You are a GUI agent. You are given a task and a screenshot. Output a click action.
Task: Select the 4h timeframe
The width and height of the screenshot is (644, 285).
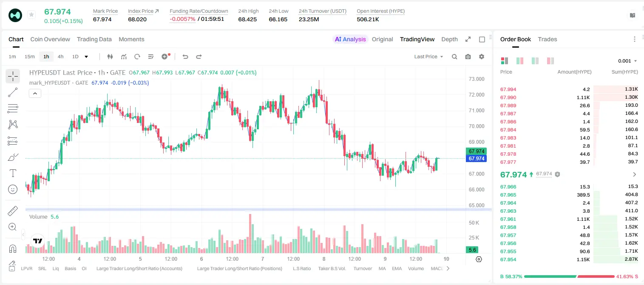[60, 57]
